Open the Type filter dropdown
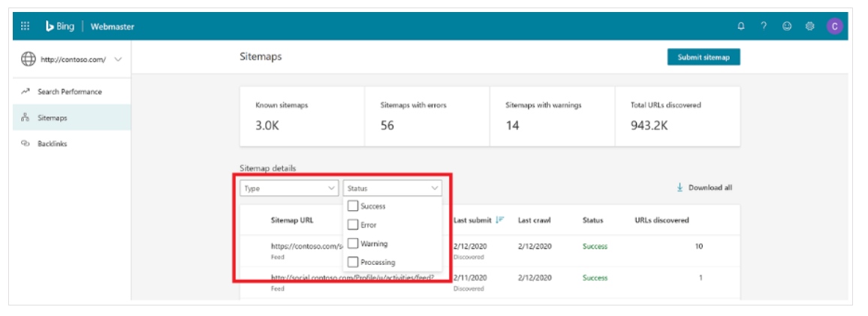This screenshot has width=868, height=316. coord(289,188)
